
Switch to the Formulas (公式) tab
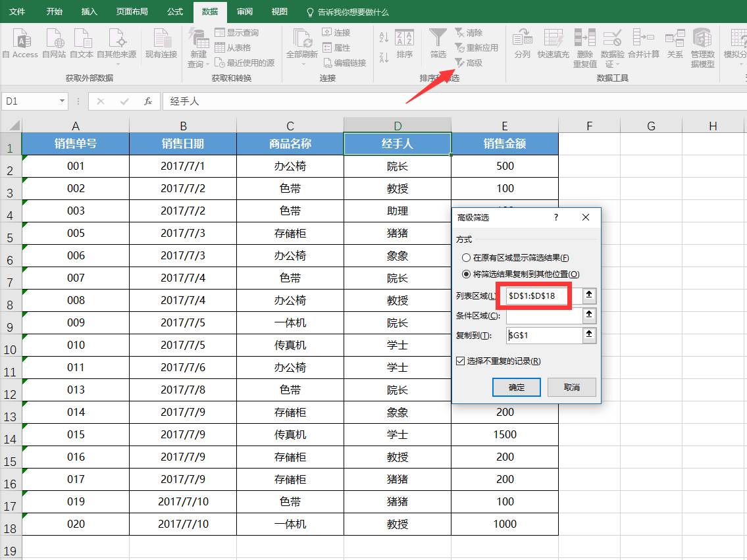(175, 11)
